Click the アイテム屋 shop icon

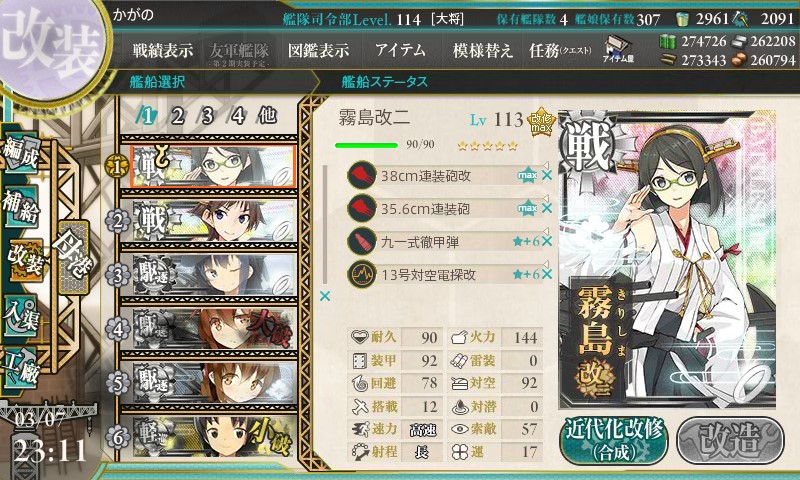(x=618, y=50)
